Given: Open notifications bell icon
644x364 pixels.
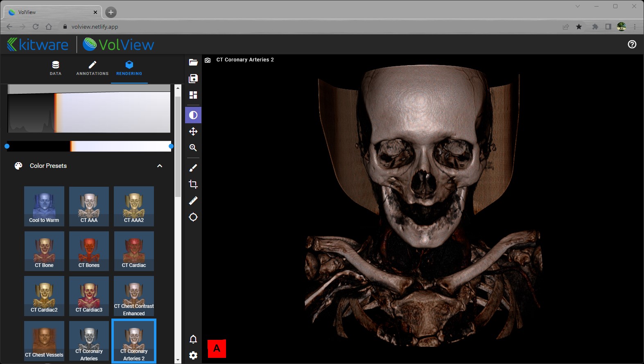Looking at the screenshot, I should pos(193,339).
